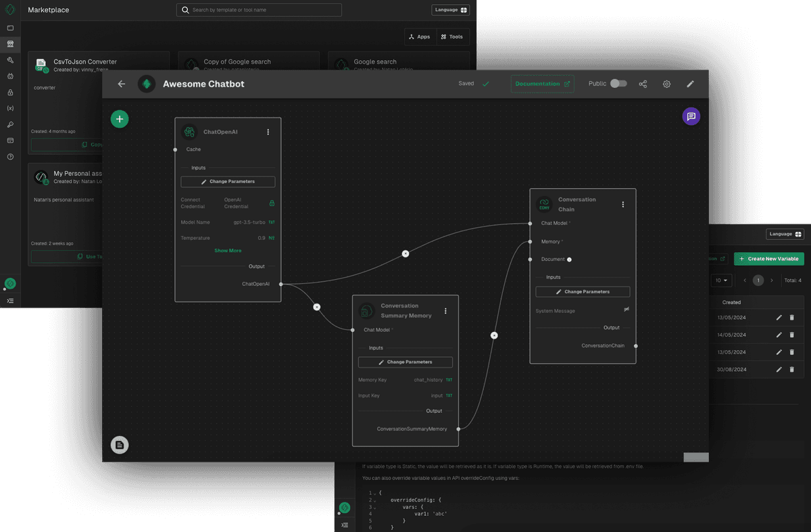Open the settings gear in chatbot header

click(x=666, y=84)
